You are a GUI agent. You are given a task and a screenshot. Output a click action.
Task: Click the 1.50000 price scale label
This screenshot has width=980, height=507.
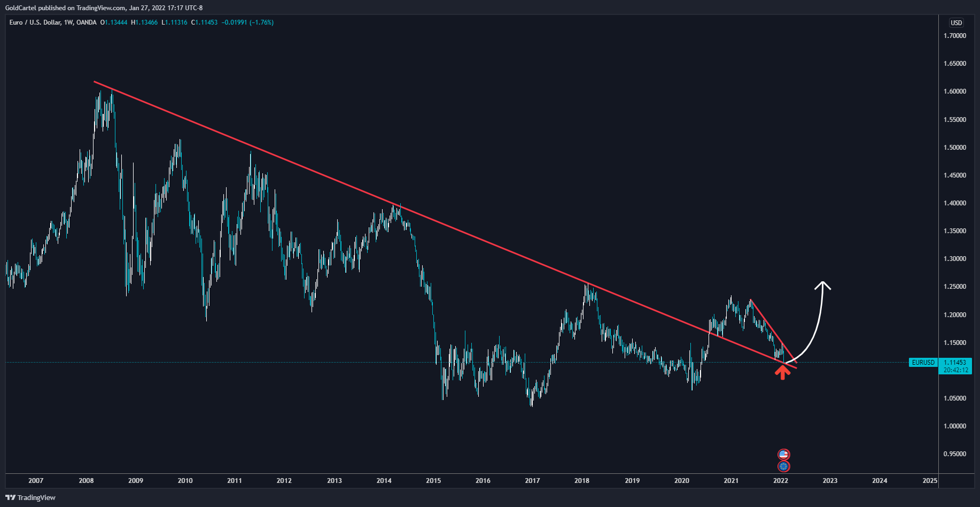[x=955, y=148]
